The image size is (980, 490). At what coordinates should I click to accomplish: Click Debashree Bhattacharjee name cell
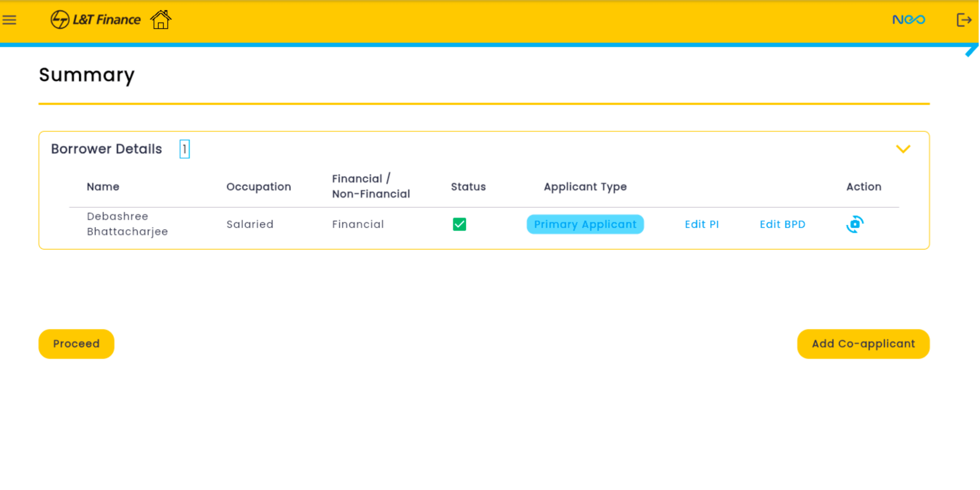[x=127, y=224]
